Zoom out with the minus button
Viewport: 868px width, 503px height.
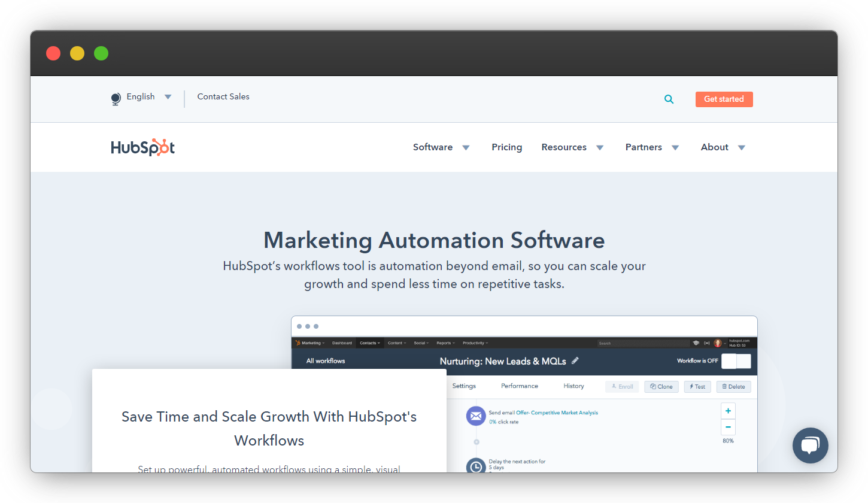coord(728,427)
